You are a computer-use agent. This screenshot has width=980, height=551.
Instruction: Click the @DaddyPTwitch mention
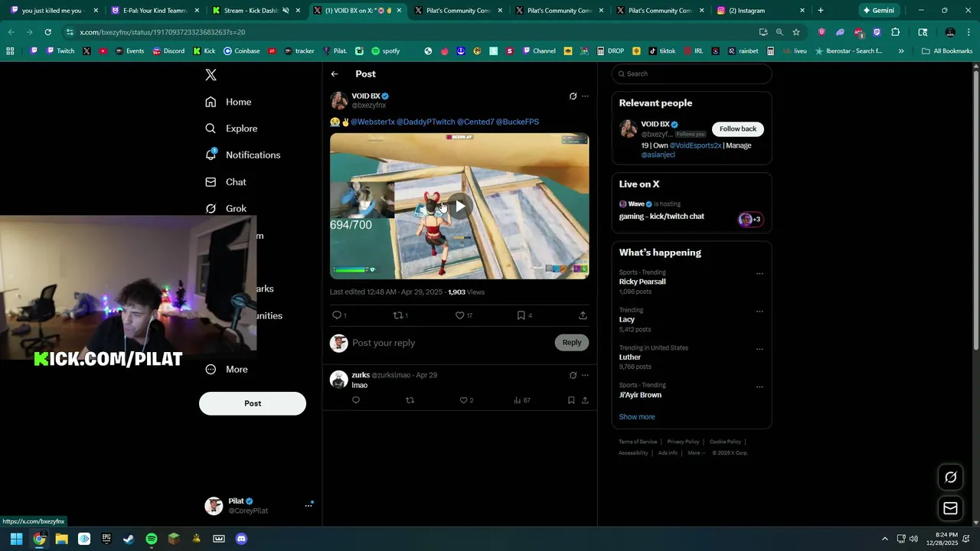pyautogui.click(x=426, y=122)
